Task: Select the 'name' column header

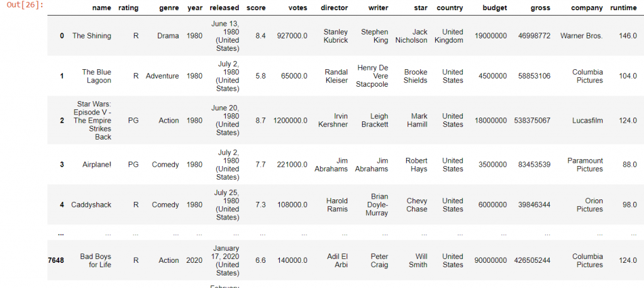Action: 101,8
